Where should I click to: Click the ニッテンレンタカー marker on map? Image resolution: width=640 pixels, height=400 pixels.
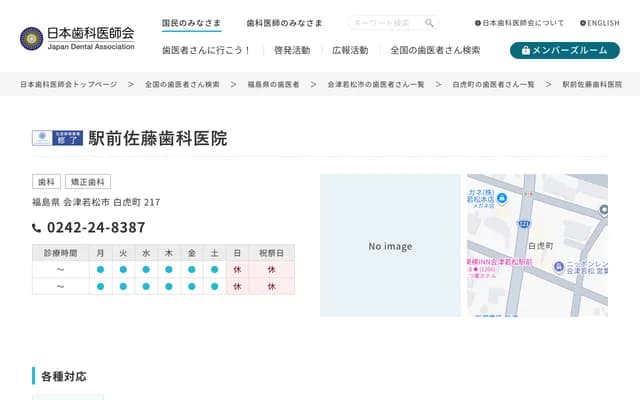pyautogui.click(x=558, y=267)
